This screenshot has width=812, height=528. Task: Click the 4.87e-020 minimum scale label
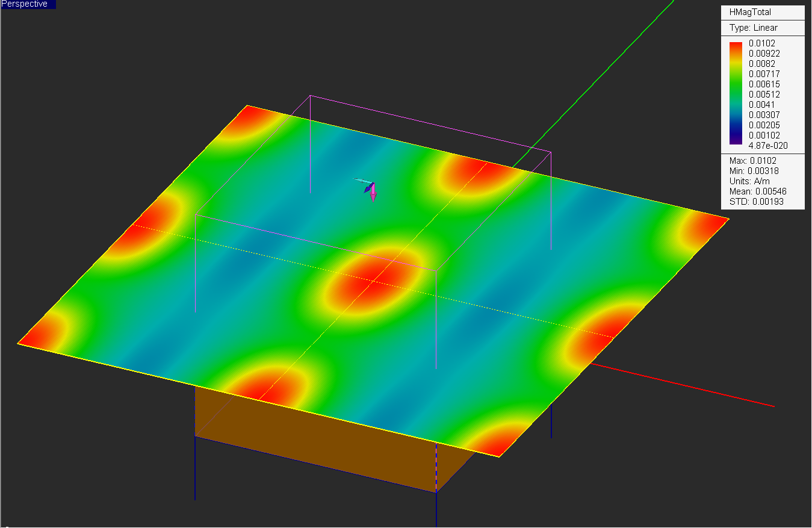[x=768, y=146]
